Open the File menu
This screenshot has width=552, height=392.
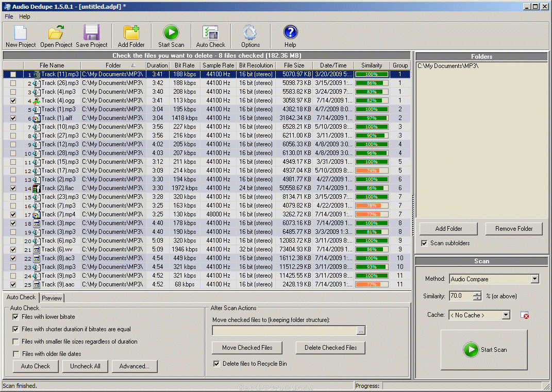click(9, 16)
